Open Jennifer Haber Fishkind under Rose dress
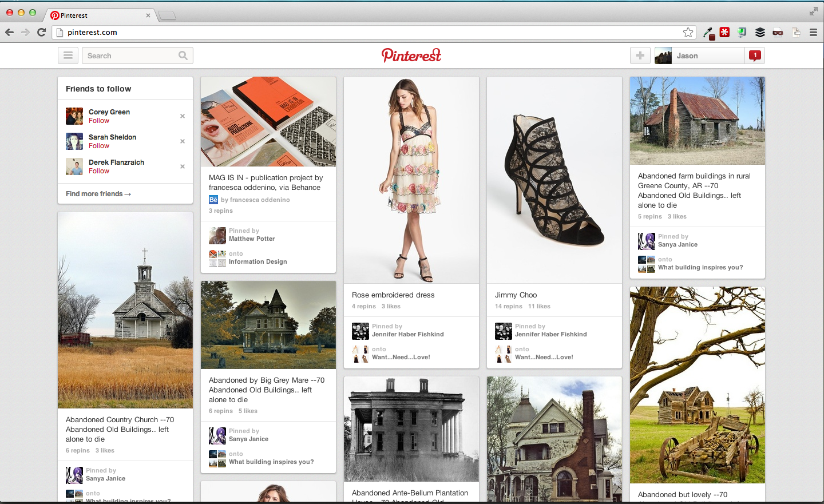Image resolution: width=824 pixels, height=504 pixels. pos(408,335)
